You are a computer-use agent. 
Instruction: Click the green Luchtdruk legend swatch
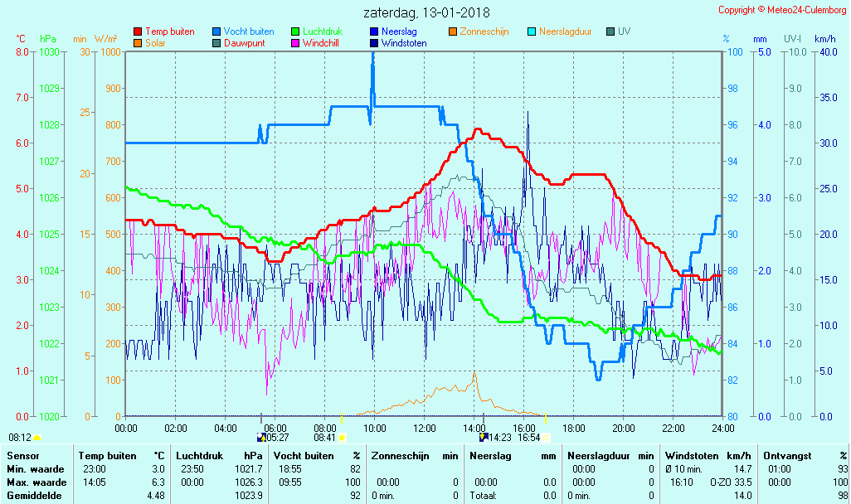[295, 31]
